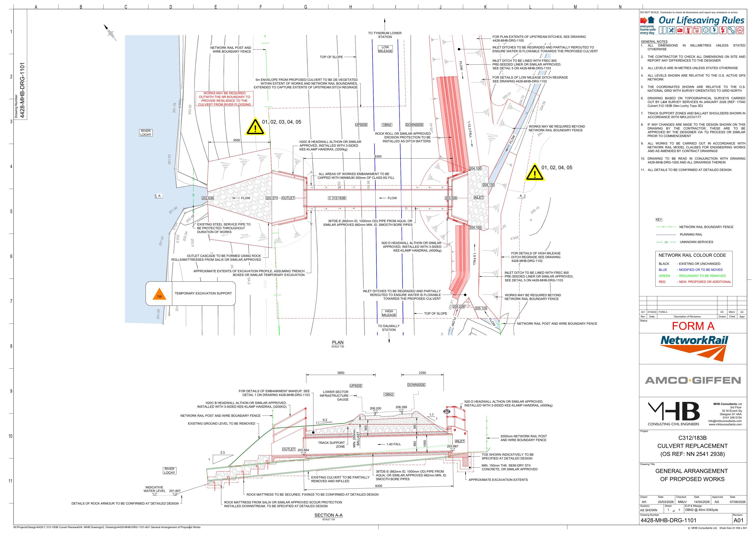Click the orange TW temporary works triangle
The width and height of the screenshot is (756, 534).
(x=159, y=294)
